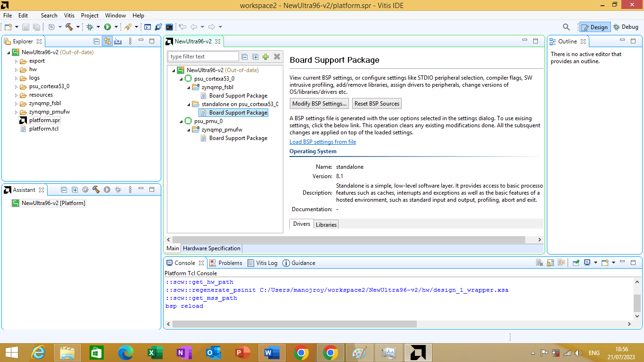Click Explorer import icon beside Link with Editor
The width and height of the screenshot is (644, 362).
click(x=118, y=41)
